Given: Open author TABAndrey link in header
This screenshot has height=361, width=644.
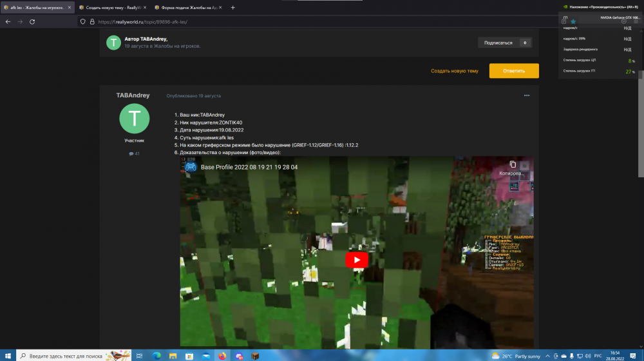Looking at the screenshot, I should 154,39.
